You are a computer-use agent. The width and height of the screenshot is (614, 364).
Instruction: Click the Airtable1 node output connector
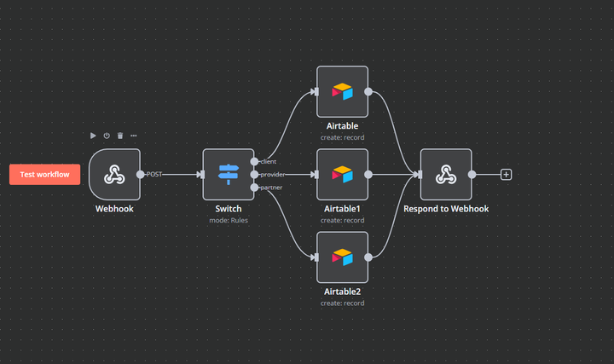tap(368, 175)
